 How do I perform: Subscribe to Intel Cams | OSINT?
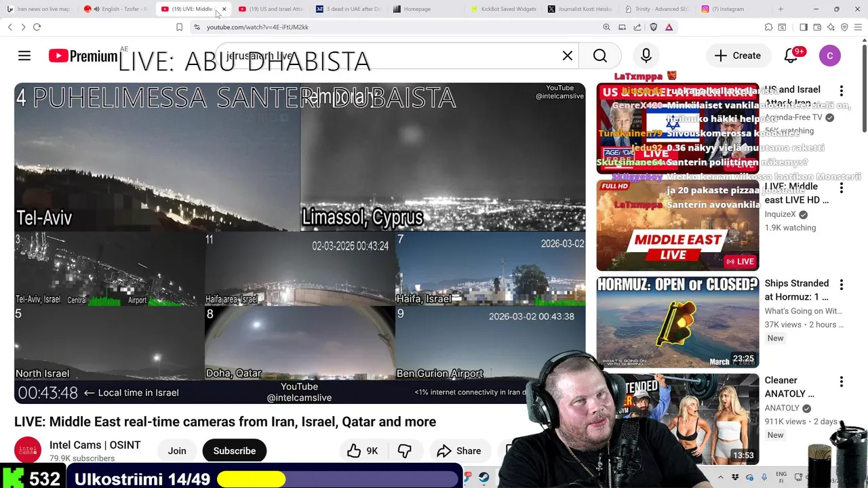pos(235,451)
